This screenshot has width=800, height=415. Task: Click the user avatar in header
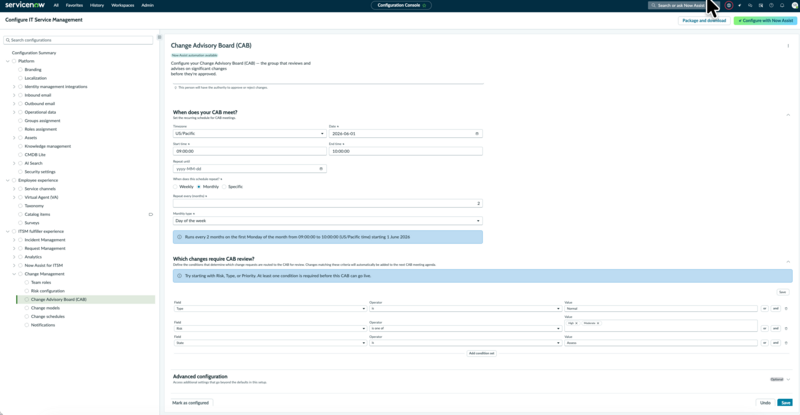point(794,5)
